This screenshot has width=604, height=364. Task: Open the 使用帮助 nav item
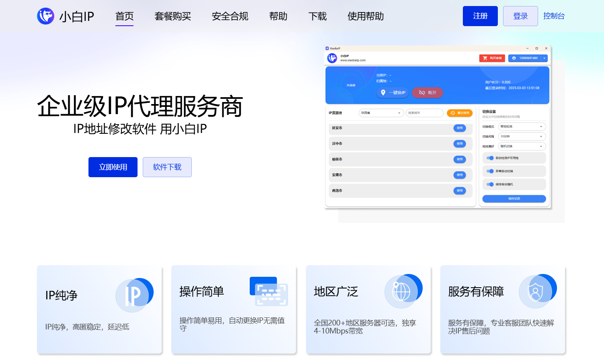click(x=366, y=16)
